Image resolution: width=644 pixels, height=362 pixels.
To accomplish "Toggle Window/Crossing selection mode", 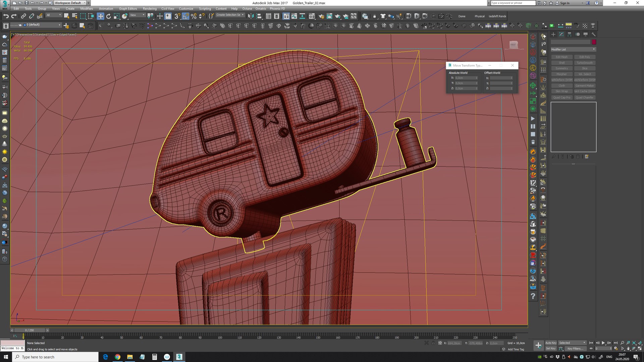I will point(91,16).
